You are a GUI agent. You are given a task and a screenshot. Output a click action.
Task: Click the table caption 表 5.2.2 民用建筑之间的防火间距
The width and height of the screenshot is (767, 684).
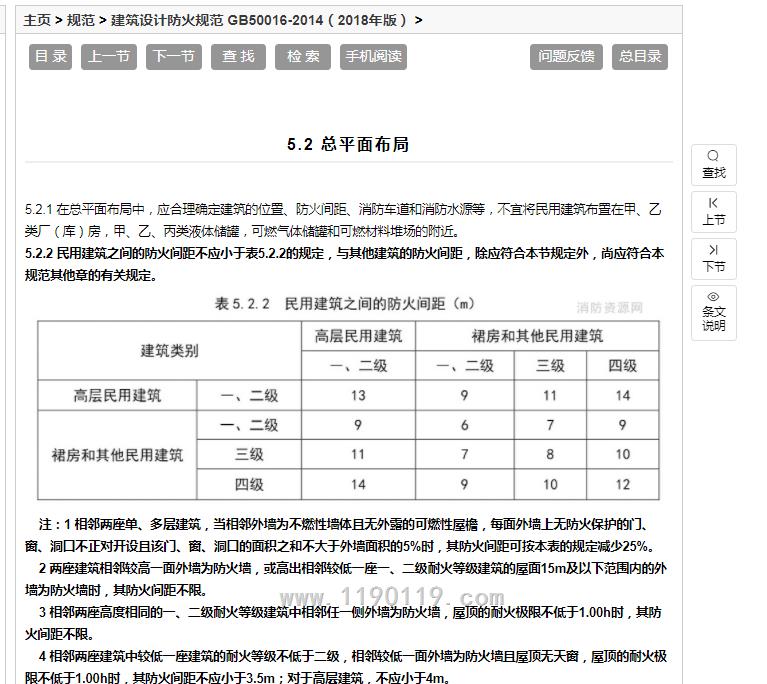pos(345,304)
